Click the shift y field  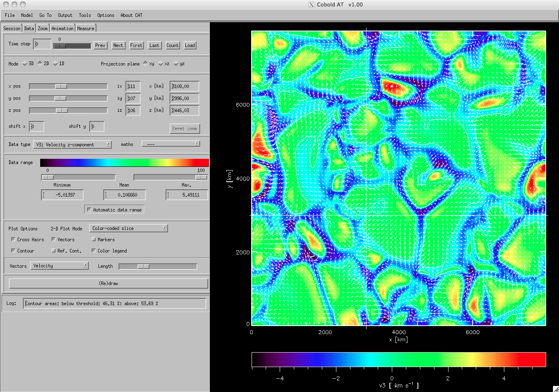tap(97, 126)
